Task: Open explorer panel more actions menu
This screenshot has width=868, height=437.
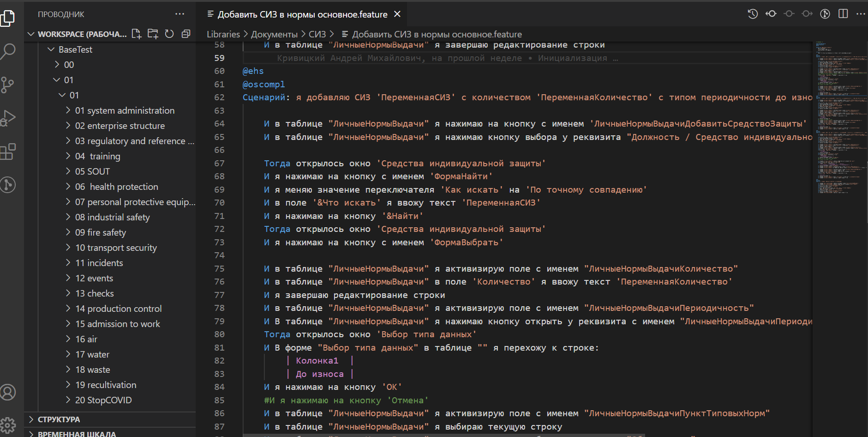Action: pos(180,14)
